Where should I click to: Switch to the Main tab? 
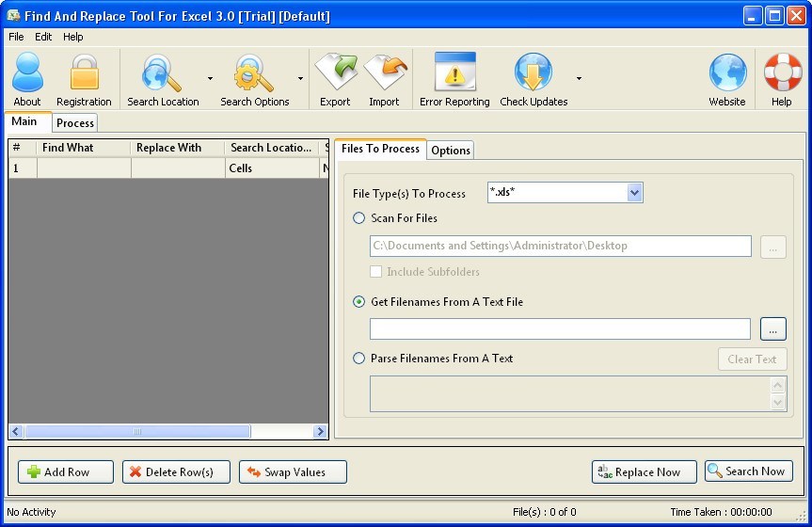pos(28,121)
